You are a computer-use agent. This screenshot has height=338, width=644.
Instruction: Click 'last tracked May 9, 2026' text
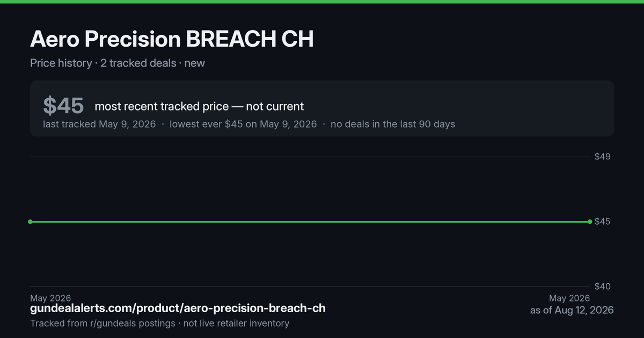(x=99, y=124)
